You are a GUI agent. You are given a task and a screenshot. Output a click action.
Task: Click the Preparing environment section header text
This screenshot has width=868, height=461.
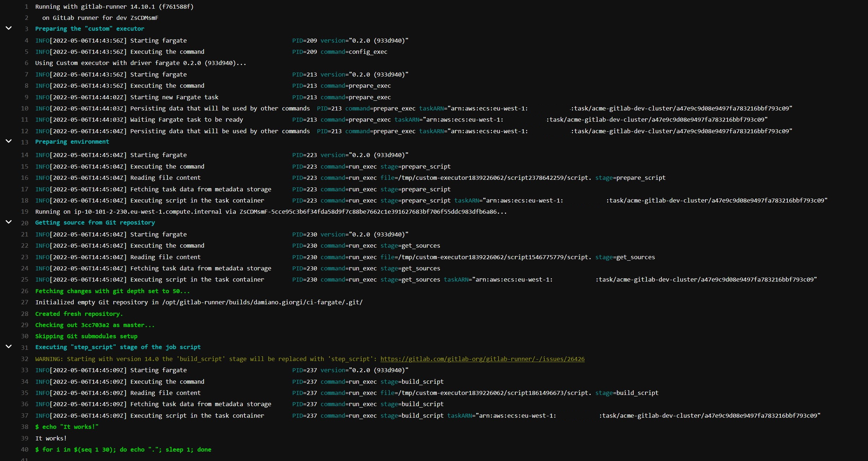pyautogui.click(x=72, y=142)
